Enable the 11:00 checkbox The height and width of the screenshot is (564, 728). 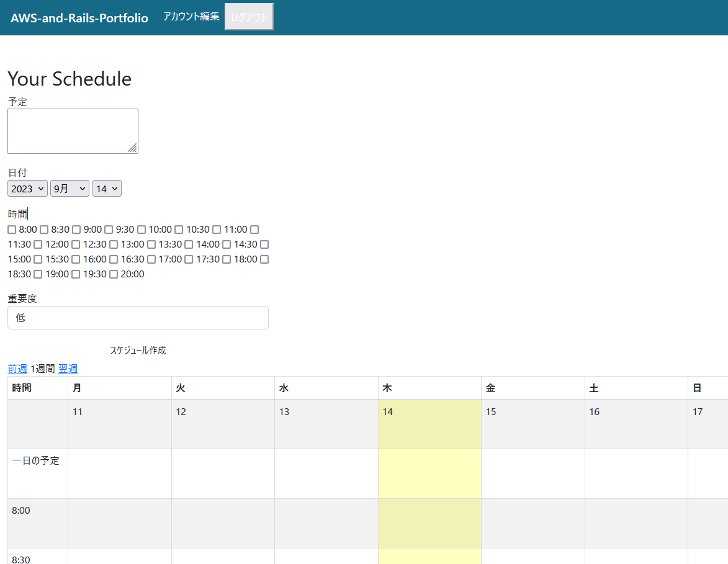click(x=217, y=230)
